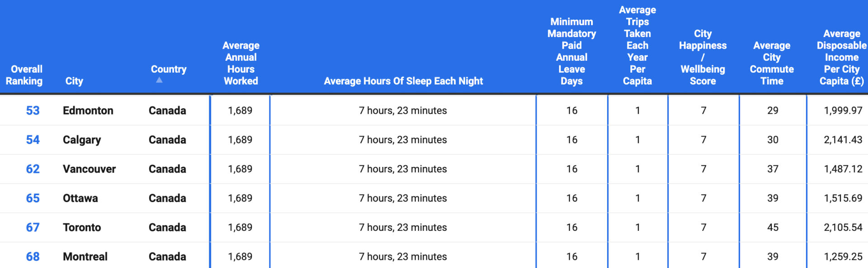Click ranking number 68 for Montreal

(33, 257)
